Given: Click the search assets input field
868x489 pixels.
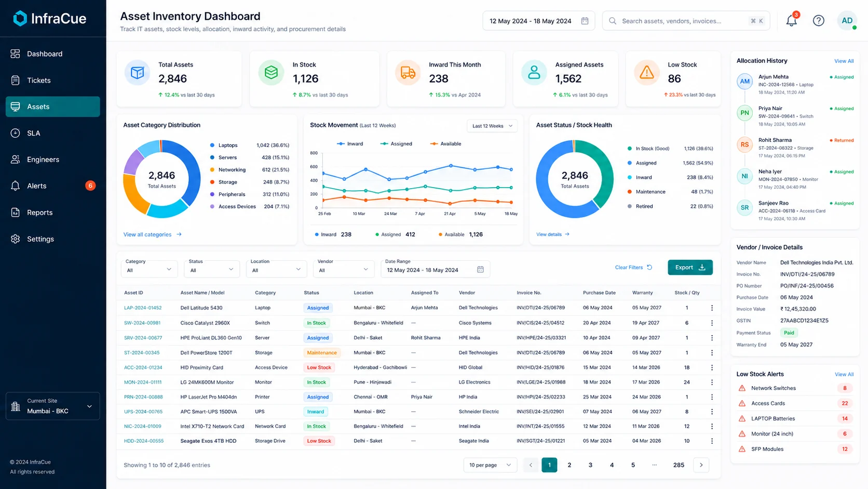Looking at the screenshot, I should [x=686, y=21].
